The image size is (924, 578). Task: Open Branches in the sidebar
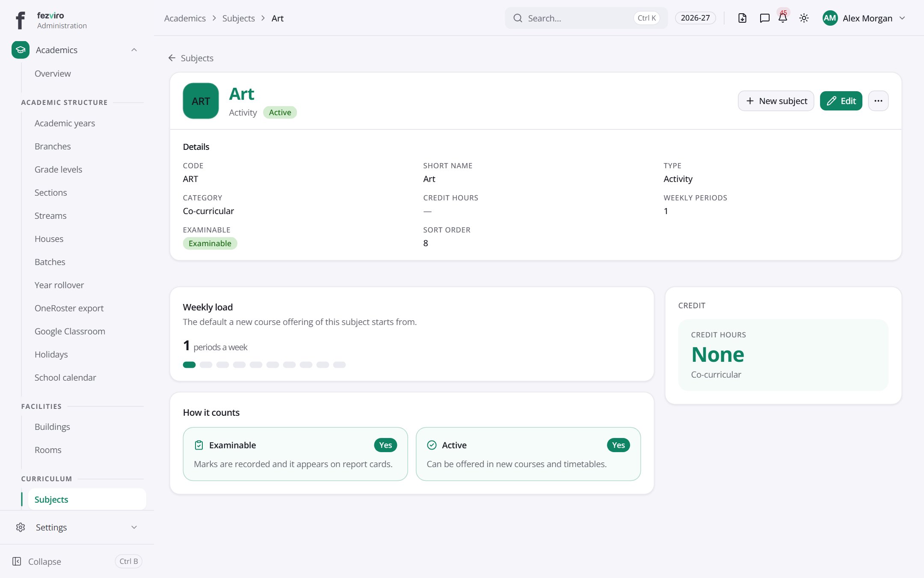pos(53,146)
